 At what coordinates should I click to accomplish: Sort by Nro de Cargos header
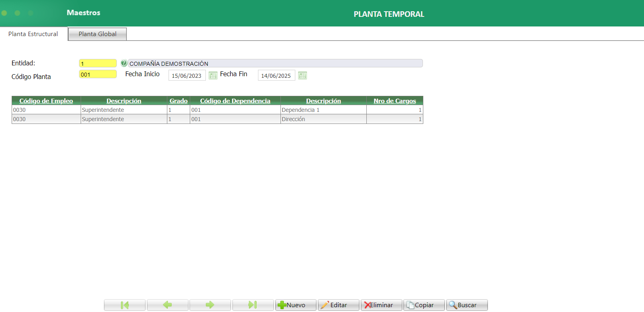point(395,101)
